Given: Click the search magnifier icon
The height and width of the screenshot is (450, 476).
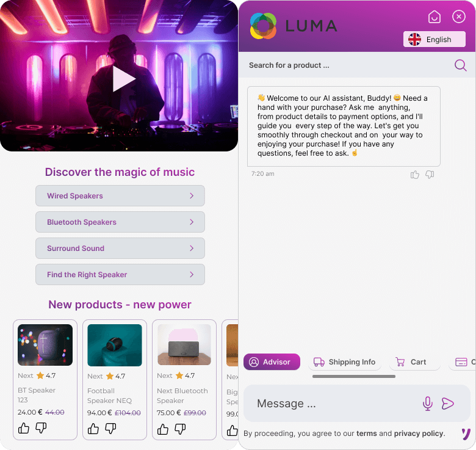Looking at the screenshot, I should click(460, 65).
